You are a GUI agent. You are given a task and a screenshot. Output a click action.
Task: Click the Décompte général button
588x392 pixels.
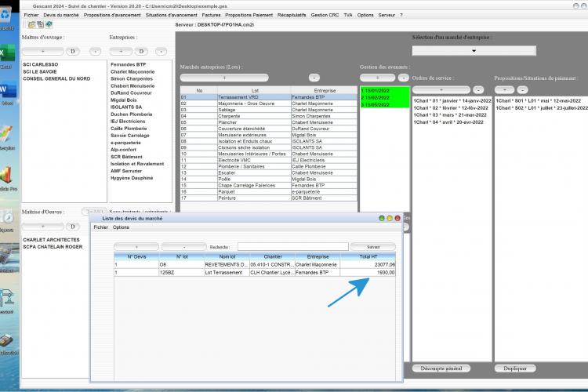441,368
